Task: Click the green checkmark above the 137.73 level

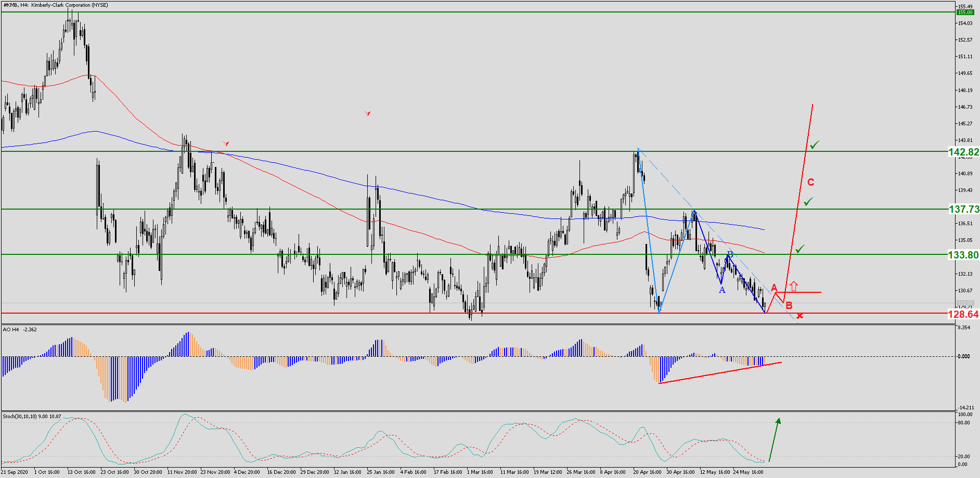Action: (x=808, y=201)
